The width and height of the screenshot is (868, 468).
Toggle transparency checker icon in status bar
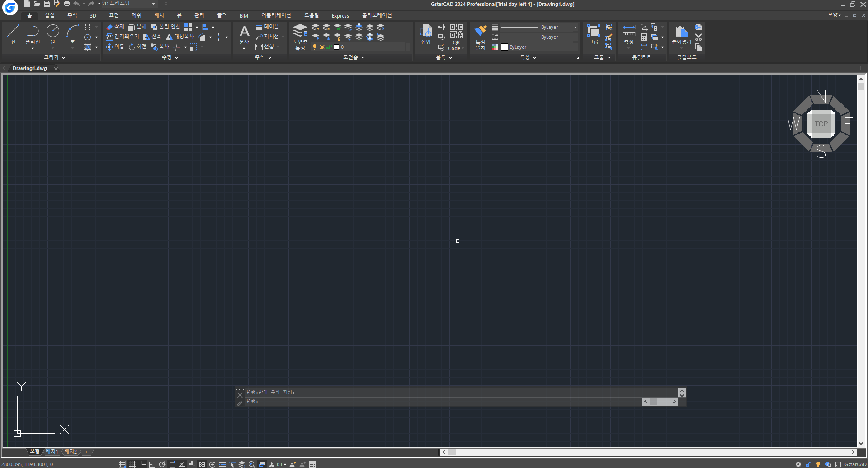pos(202,464)
